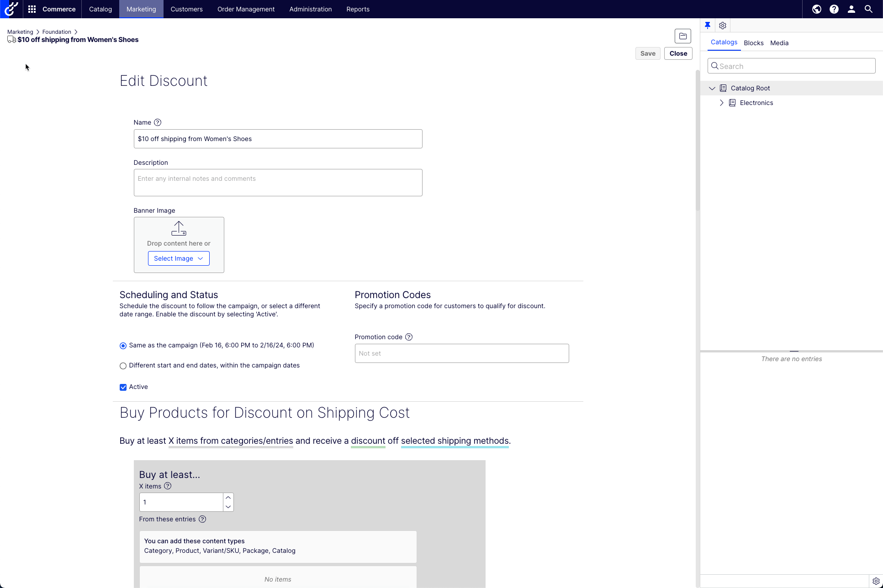Click the Promotion code input field
This screenshot has width=883, height=588.
tap(461, 353)
